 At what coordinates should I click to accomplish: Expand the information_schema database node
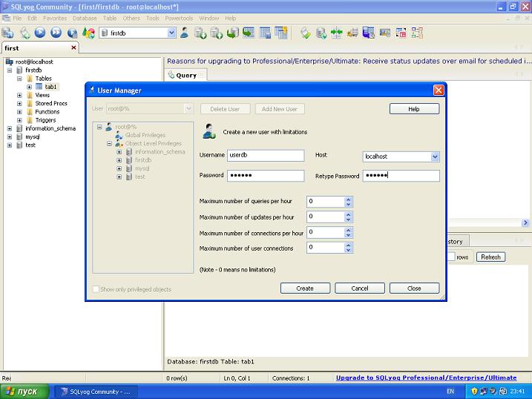(10, 128)
